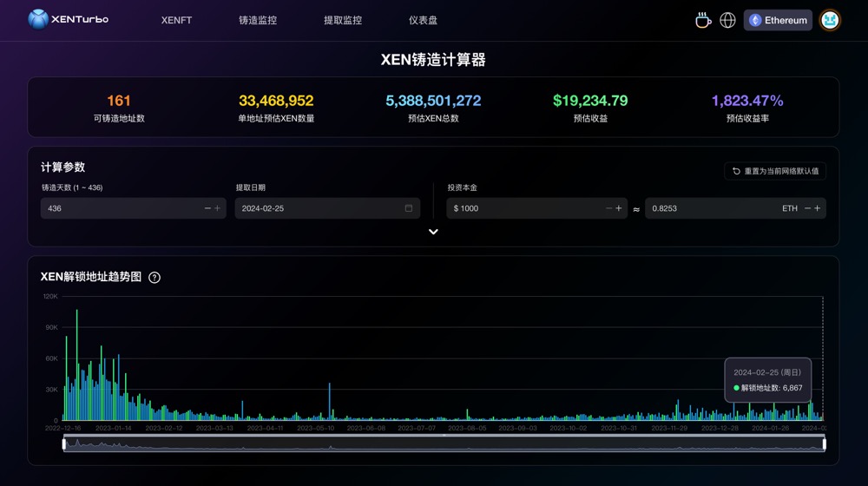This screenshot has height=486, width=868.
Task: Click 重置为当前网络默认值 reset button
Action: click(x=775, y=171)
